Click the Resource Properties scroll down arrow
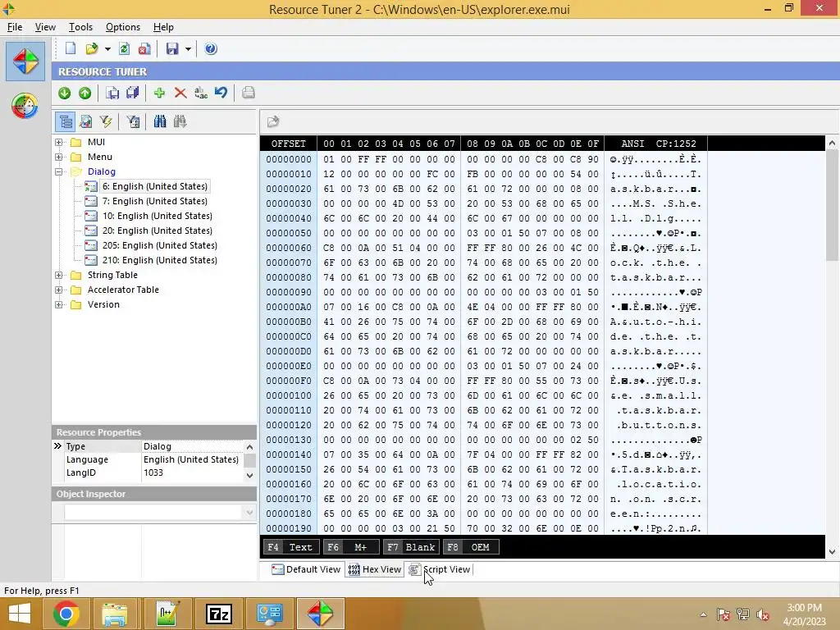Viewport: 840px width, 630px height. pos(249,475)
